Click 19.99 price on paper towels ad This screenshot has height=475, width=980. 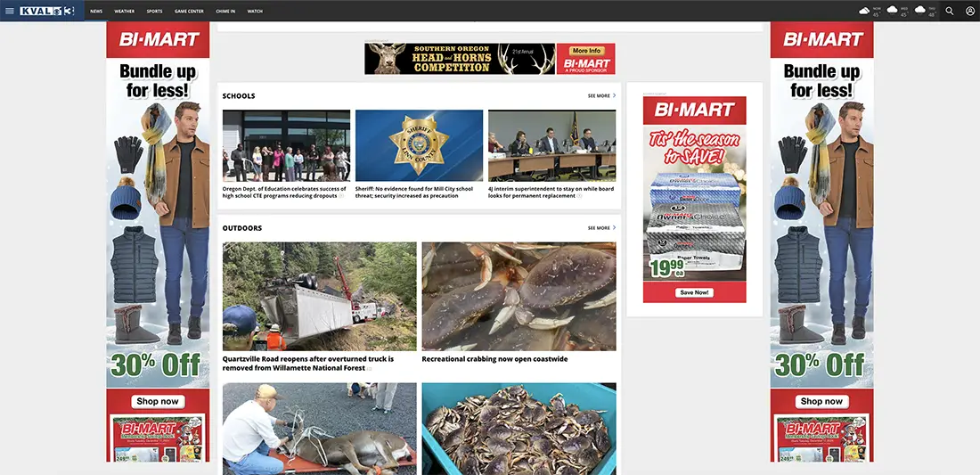[x=666, y=269]
